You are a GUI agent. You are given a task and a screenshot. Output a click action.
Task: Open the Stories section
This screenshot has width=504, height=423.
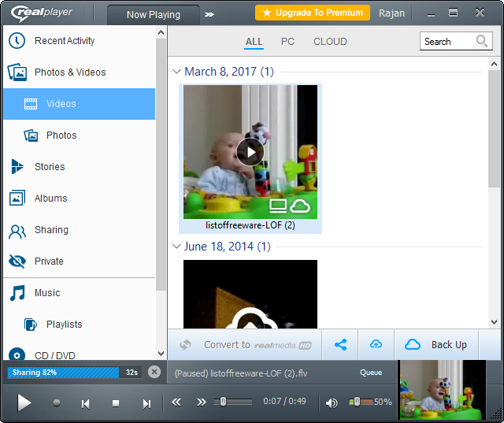click(x=79, y=167)
